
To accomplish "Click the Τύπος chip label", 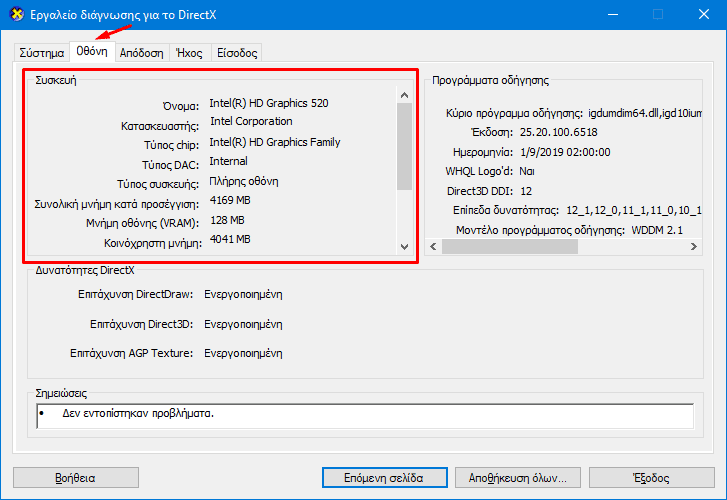I will click(x=172, y=145).
